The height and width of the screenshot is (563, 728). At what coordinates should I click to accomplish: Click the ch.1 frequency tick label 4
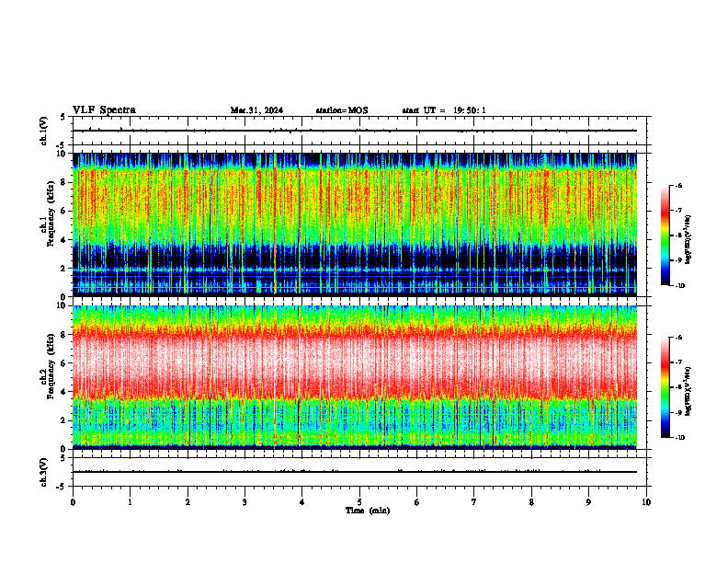[64, 240]
